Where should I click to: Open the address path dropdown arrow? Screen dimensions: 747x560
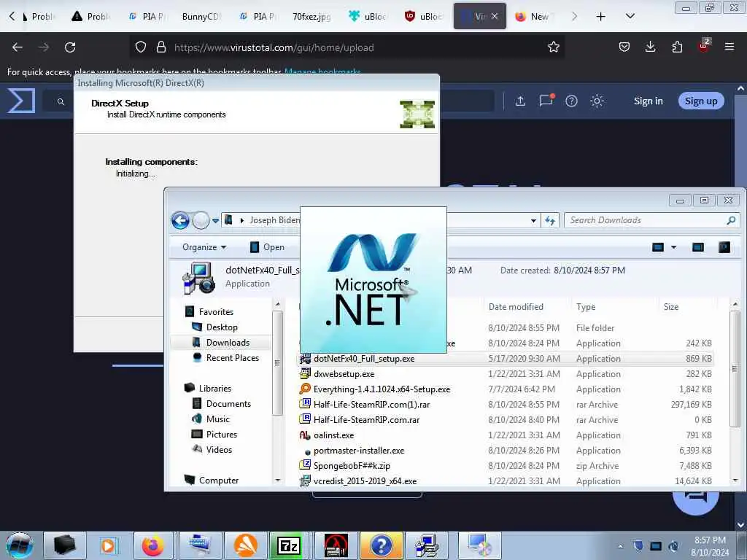[x=533, y=220]
